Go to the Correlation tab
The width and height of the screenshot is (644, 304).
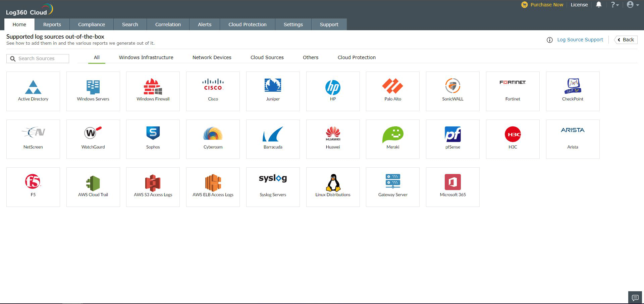click(x=168, y=25)
